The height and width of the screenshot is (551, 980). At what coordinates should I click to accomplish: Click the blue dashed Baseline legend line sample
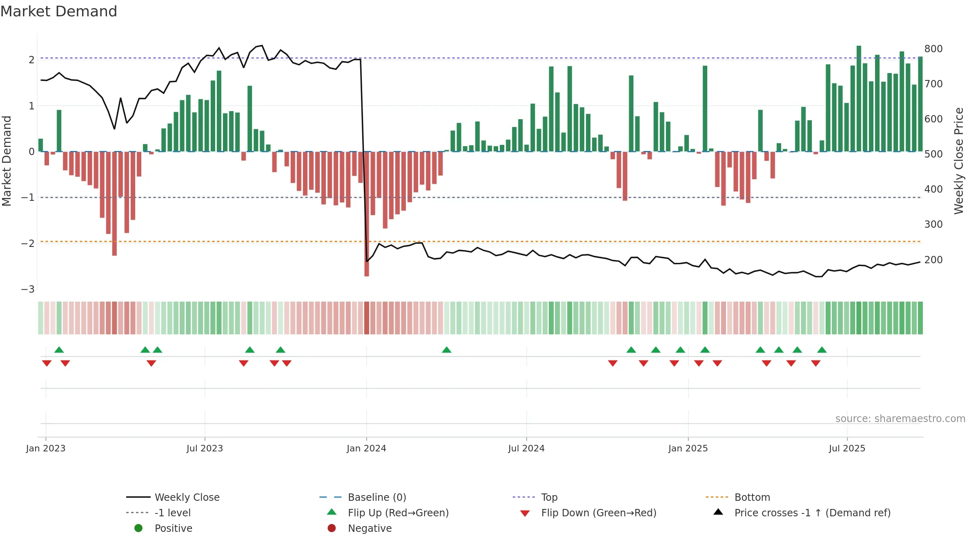click(331, 497)
